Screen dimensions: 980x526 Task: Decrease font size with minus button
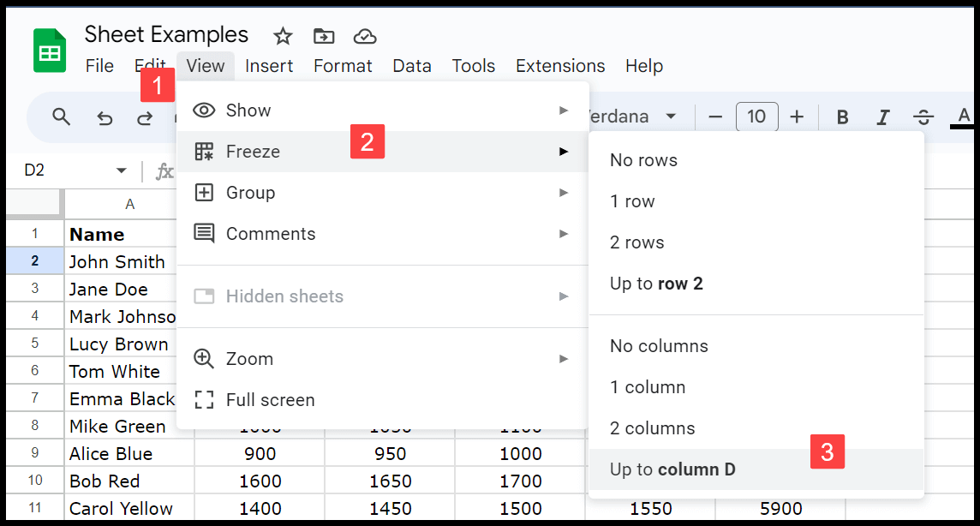point(715,117)
